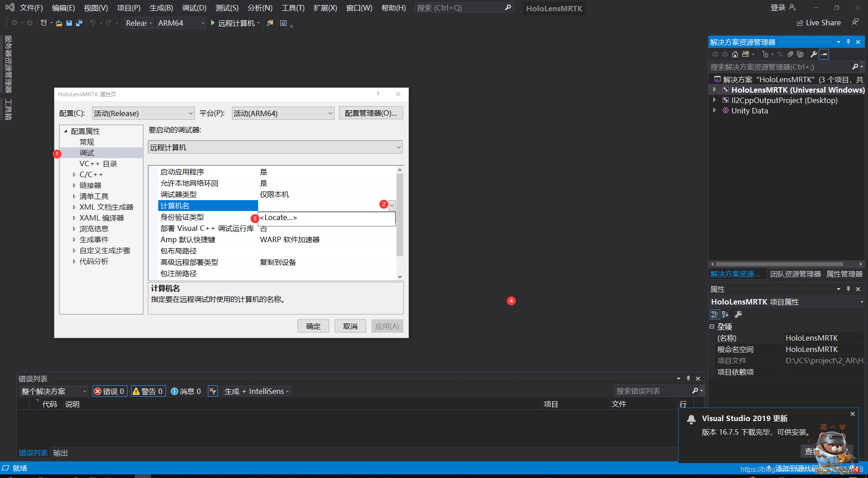
Task: Select 调试 in the configuration tree
Action: [87, 153]
